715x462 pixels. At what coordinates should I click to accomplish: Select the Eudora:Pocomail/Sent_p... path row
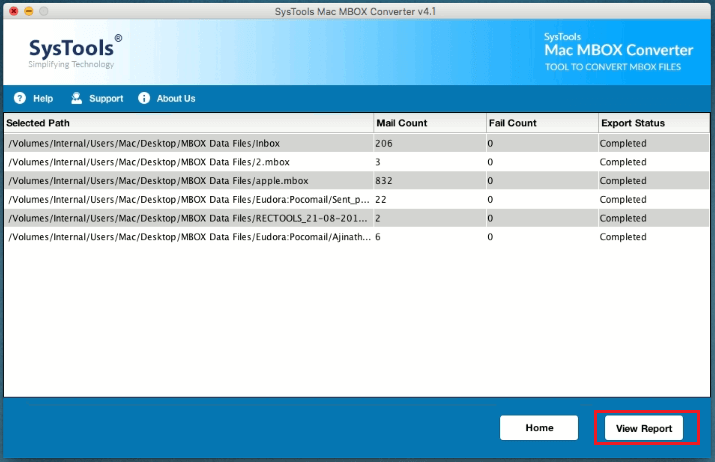coord(357,199)
